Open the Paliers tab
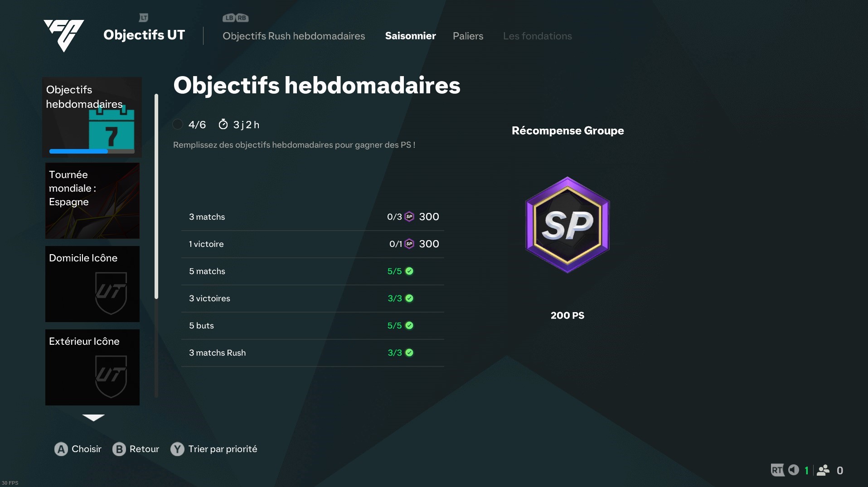Viewport: 868px width, 487px height. pos(468,36)
